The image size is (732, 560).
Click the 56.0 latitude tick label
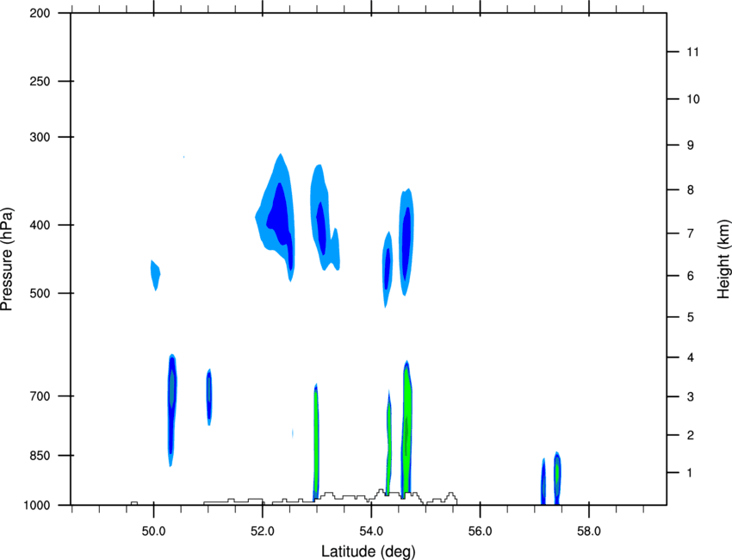480,532
